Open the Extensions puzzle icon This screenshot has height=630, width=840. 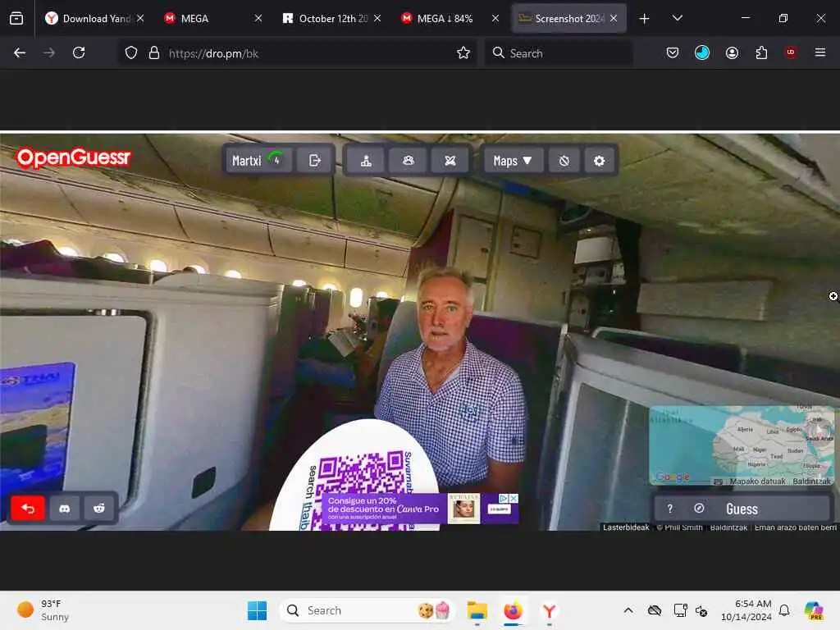pos(761,52)
